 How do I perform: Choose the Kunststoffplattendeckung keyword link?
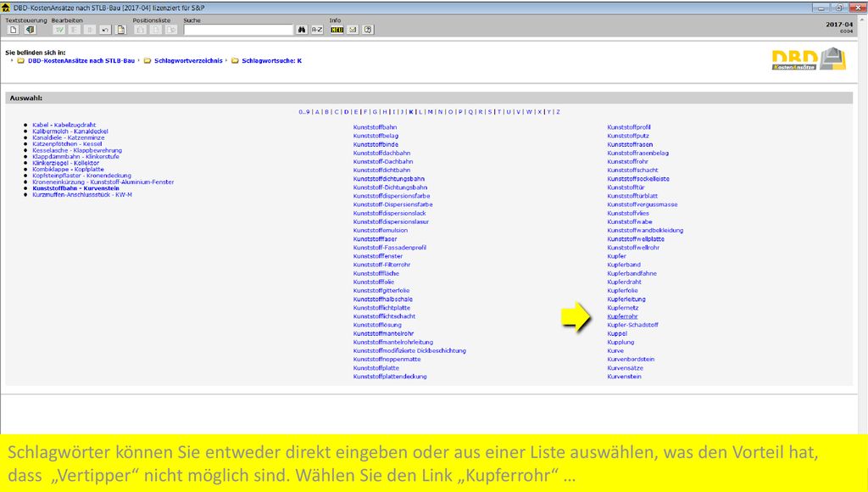(x=390, y=377)
